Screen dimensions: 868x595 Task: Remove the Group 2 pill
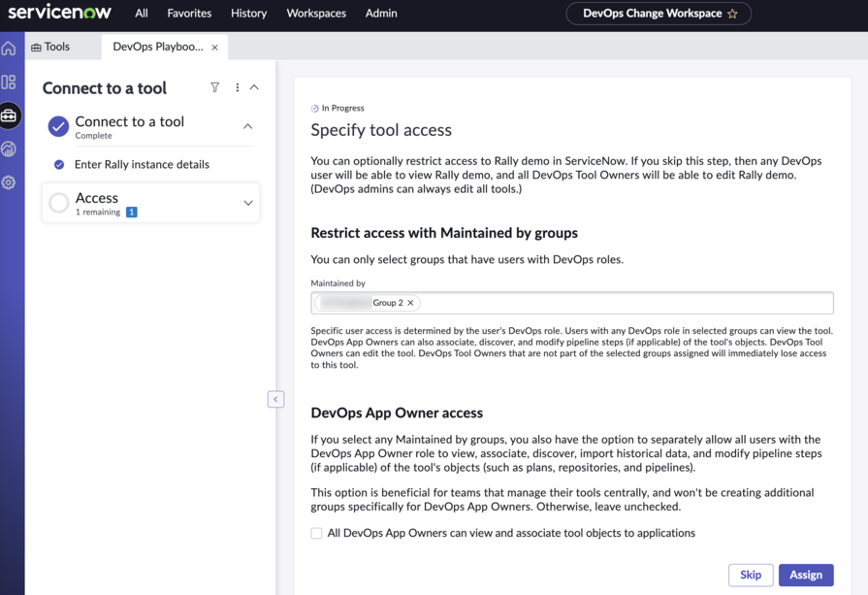[x=411, y=303]
